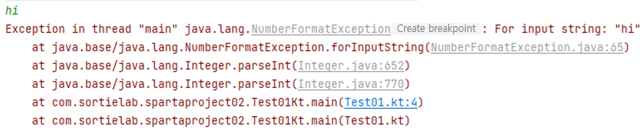The width and height of the screenshot is (644, 134).
Task: Click the green italic "hi" input text
Action: (x=12, y=11)
